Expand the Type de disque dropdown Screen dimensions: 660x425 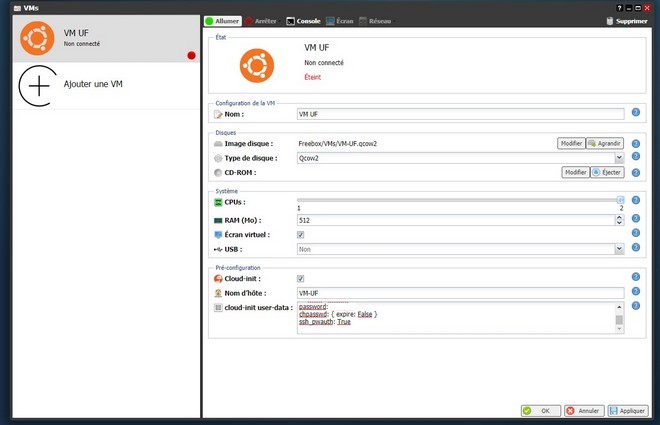619,158
